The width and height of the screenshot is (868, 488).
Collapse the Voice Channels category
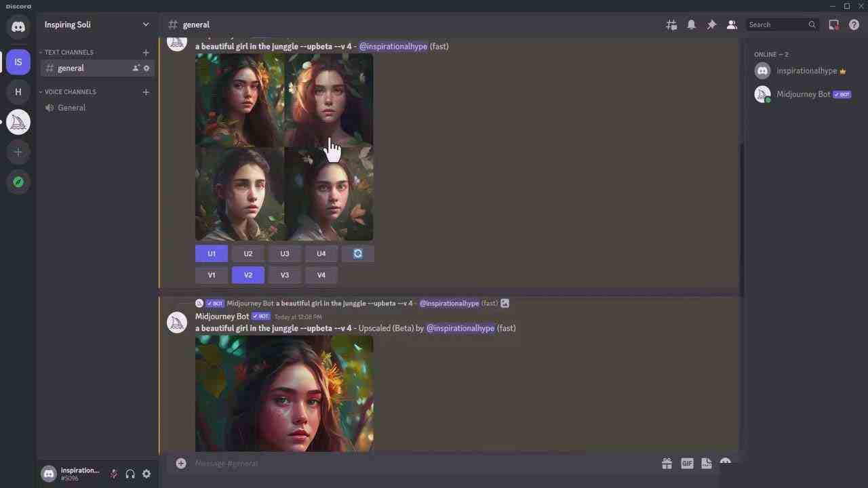70,91
